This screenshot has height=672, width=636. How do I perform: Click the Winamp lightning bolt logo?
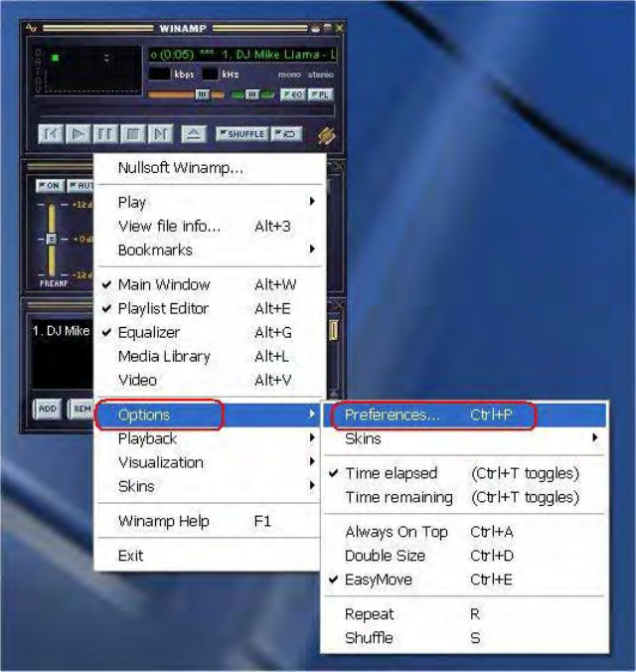(326, 136)
